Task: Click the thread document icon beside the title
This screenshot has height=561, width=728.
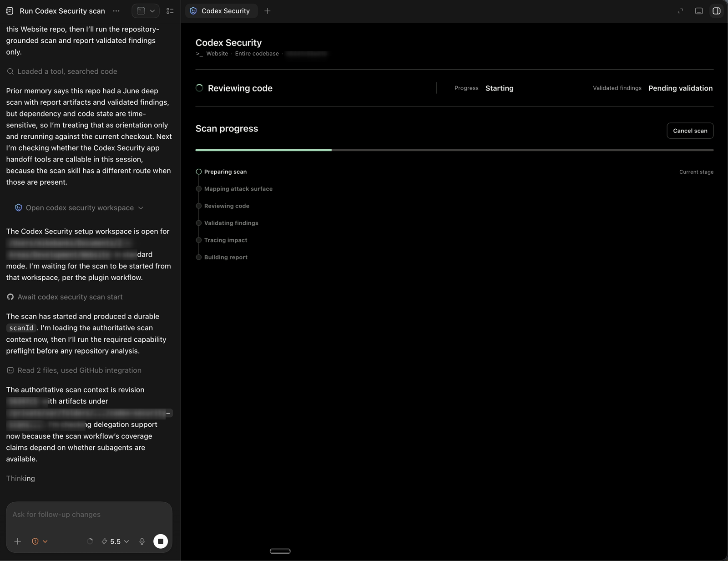Action: pyautogui.click(x=10, y=11)
